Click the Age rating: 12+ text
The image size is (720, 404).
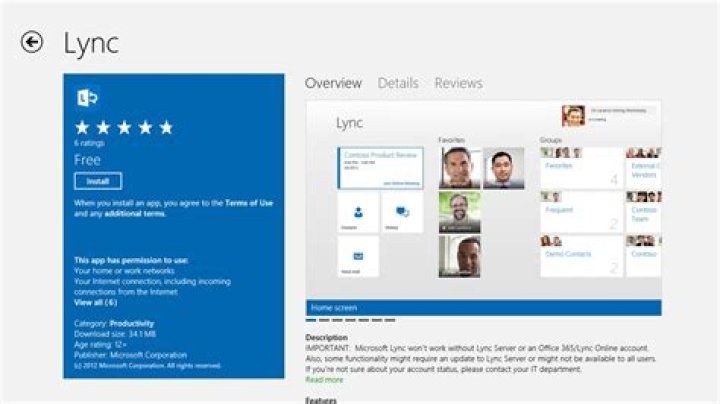100,344
